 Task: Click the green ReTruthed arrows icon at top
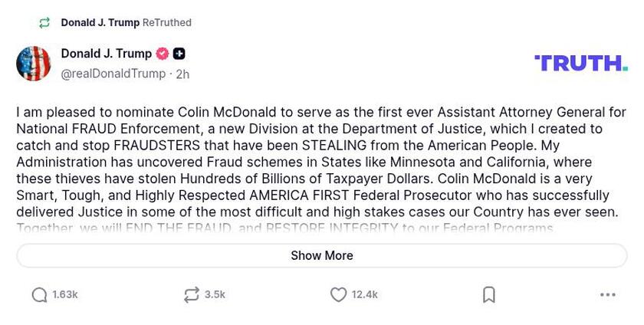(x=44, y=23)
